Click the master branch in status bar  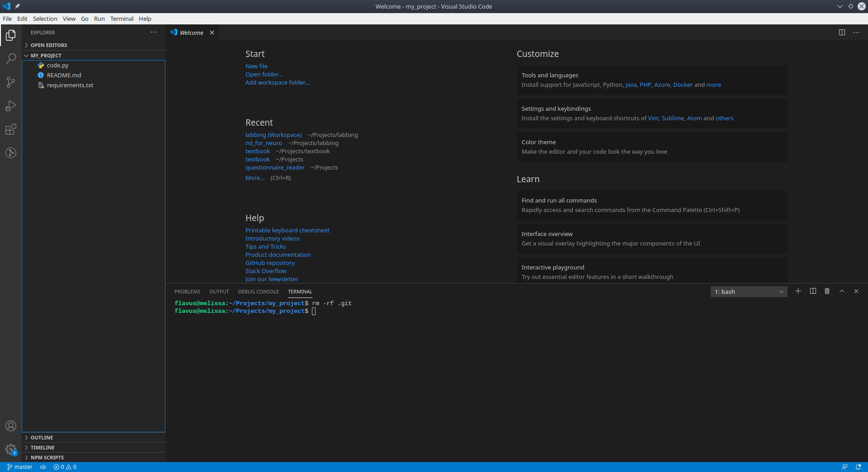pyautogui.click(x=20, y=467)
